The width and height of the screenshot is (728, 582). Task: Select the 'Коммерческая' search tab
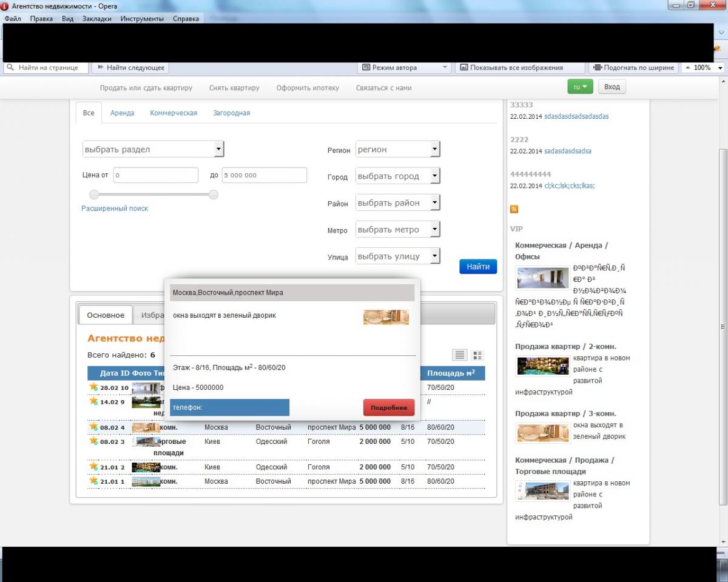point(174,113)
